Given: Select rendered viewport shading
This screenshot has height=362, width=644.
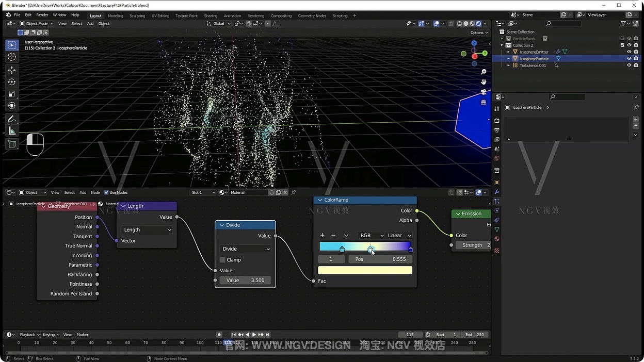Looking at the screenshot, I should coord(478,23).
